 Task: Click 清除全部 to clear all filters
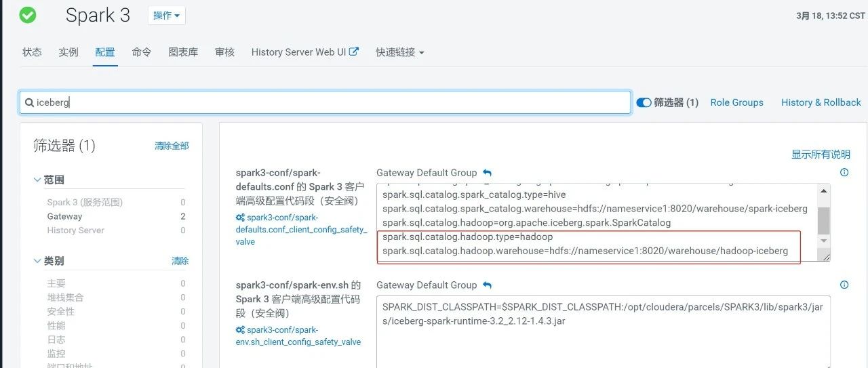[x=172, y=146]
